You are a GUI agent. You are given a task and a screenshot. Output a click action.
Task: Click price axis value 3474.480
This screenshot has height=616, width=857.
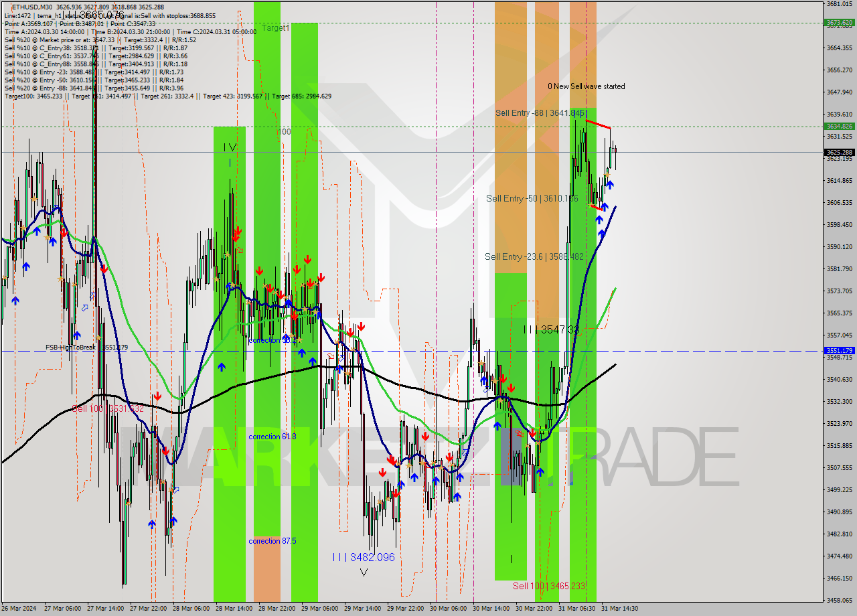tap(840, 556)
